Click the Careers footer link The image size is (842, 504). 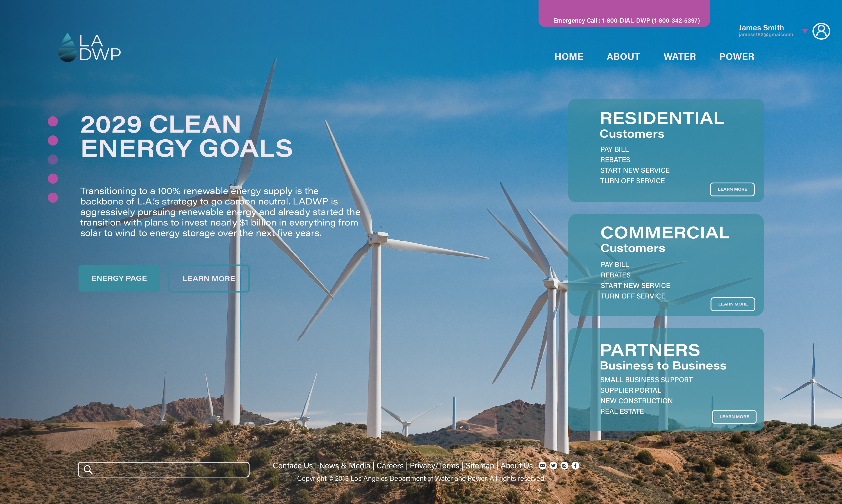tap(390, 466)
